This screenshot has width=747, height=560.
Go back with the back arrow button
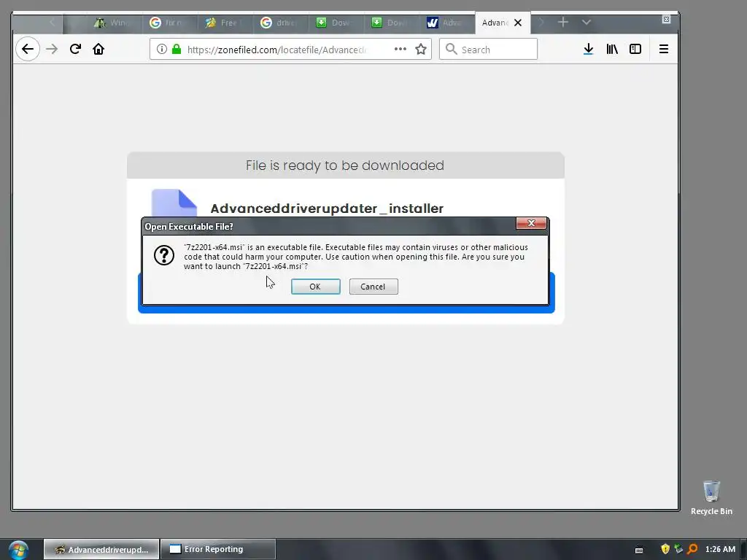(28, 49)
